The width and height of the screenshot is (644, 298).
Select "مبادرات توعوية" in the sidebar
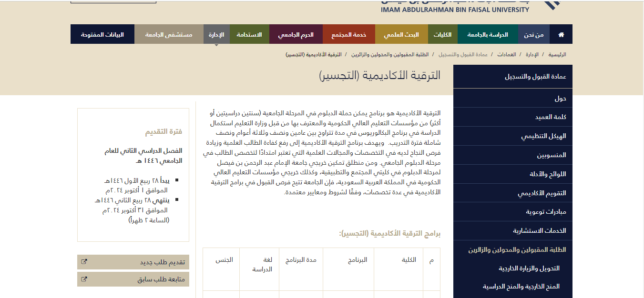(513, 212)
